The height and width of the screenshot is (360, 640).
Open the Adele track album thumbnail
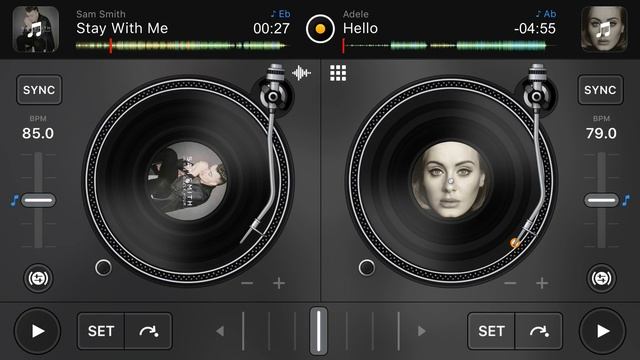coord(604,29)
